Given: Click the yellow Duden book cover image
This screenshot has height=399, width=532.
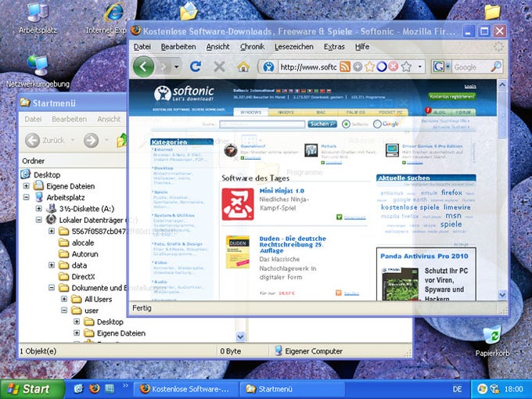Looking at the screenshot, I should [238, 251].
